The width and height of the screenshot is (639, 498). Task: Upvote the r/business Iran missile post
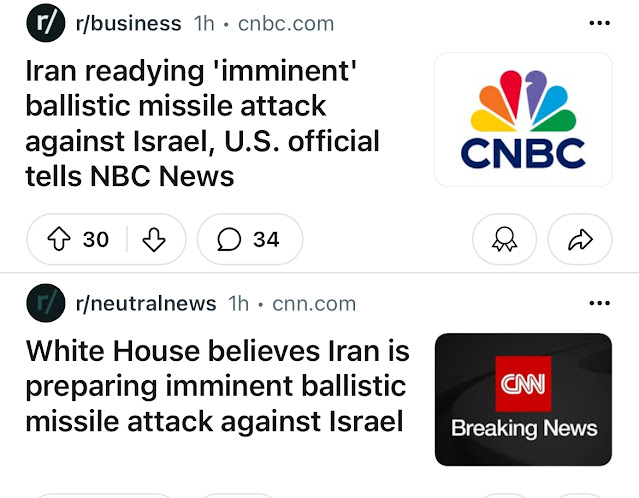(x=60, y=239)
